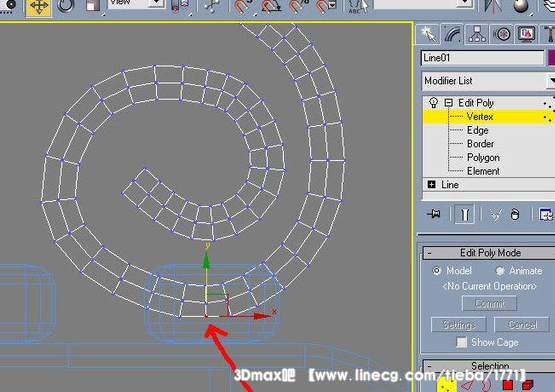
Task: Expand the Line object entry
Action: click(431, 184)
